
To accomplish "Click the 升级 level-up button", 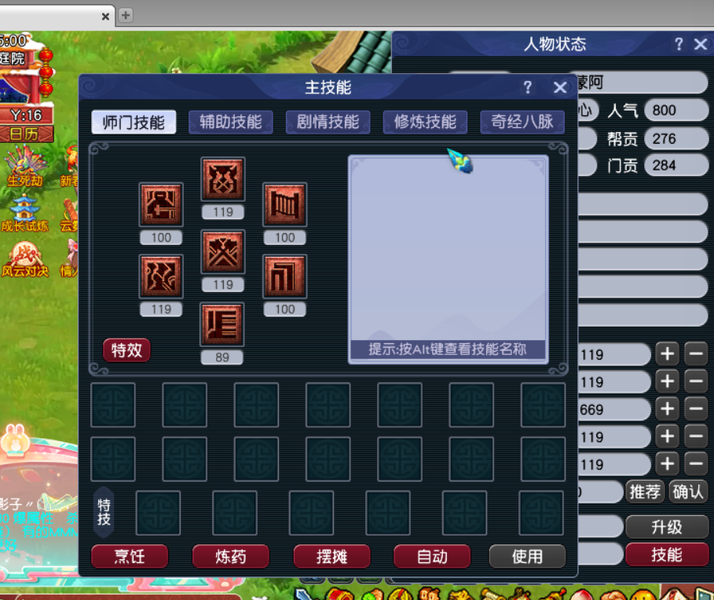I will point(666,526).
